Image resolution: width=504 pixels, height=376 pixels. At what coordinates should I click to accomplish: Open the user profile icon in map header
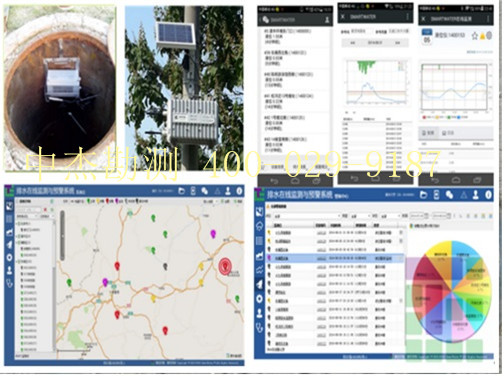coord(228,191)
